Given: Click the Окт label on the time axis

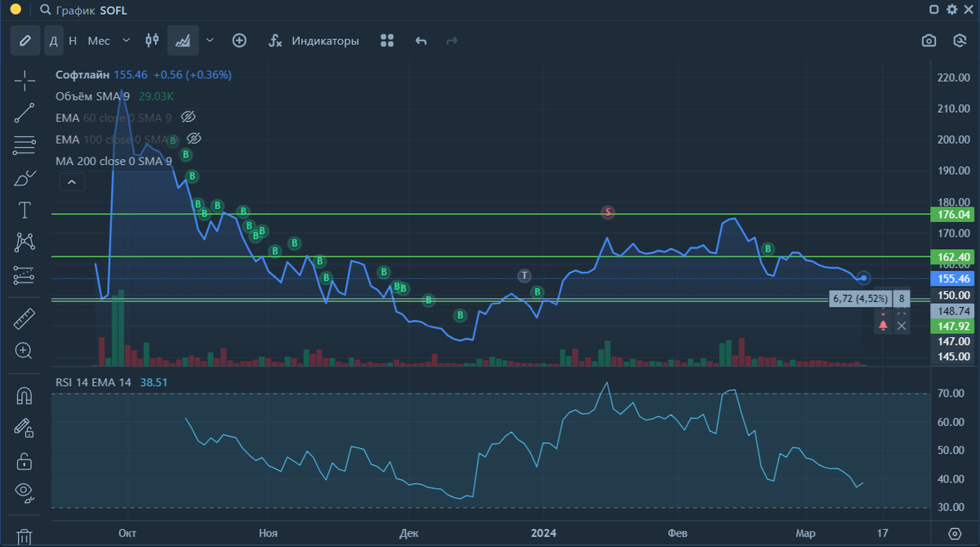Looking at the screenshot, I should coord(127,533).
